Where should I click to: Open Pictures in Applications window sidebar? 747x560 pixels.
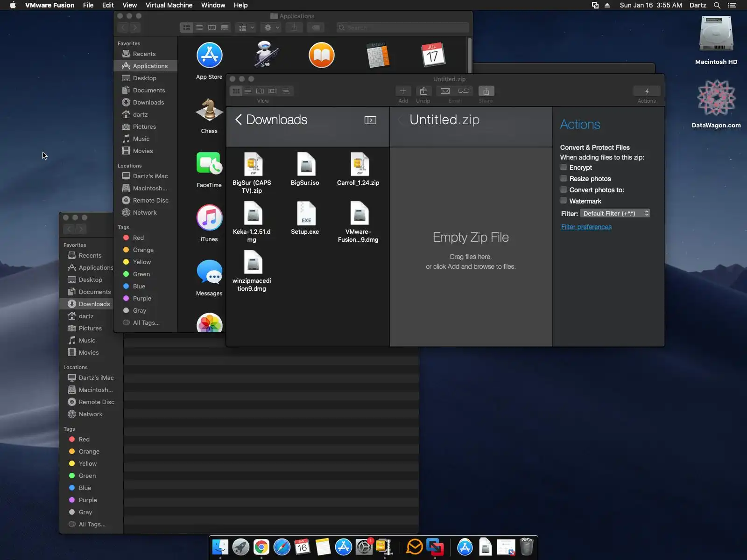(x=145, y=126)
